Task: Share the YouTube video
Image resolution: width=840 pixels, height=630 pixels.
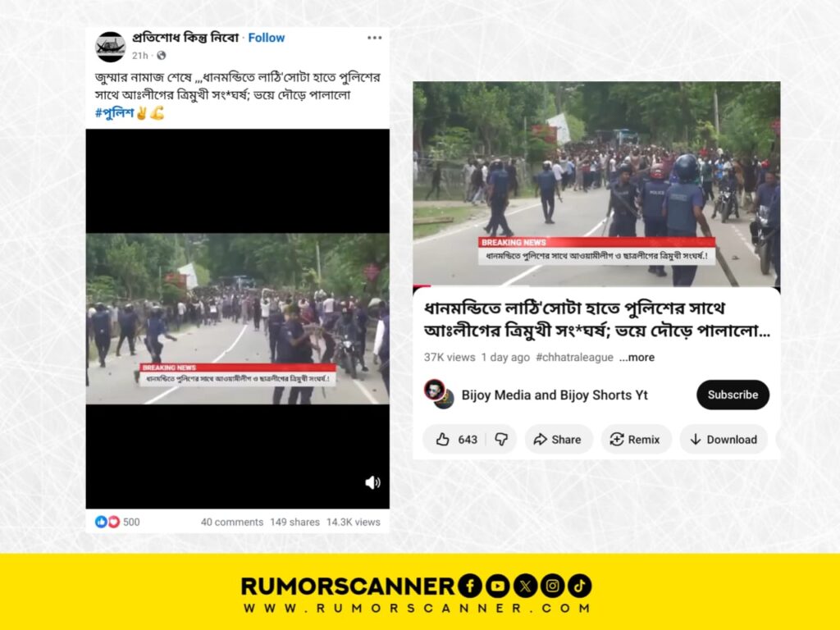Action: 558,440
